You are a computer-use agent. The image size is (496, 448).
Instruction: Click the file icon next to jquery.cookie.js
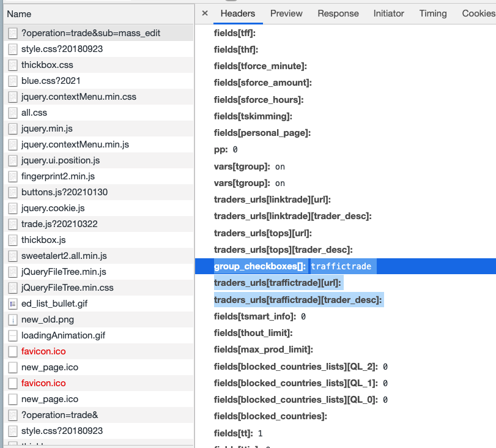[x=13, y=208]
